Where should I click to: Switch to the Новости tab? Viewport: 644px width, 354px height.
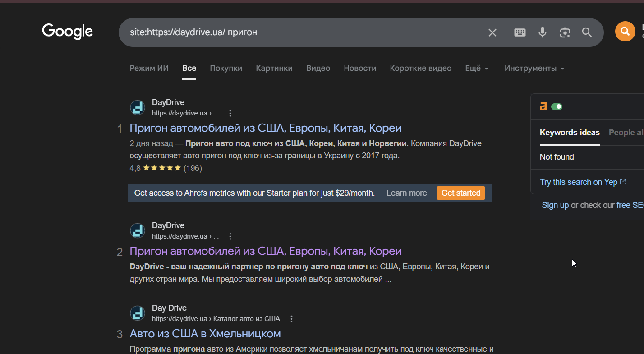[x=359, y=69]
